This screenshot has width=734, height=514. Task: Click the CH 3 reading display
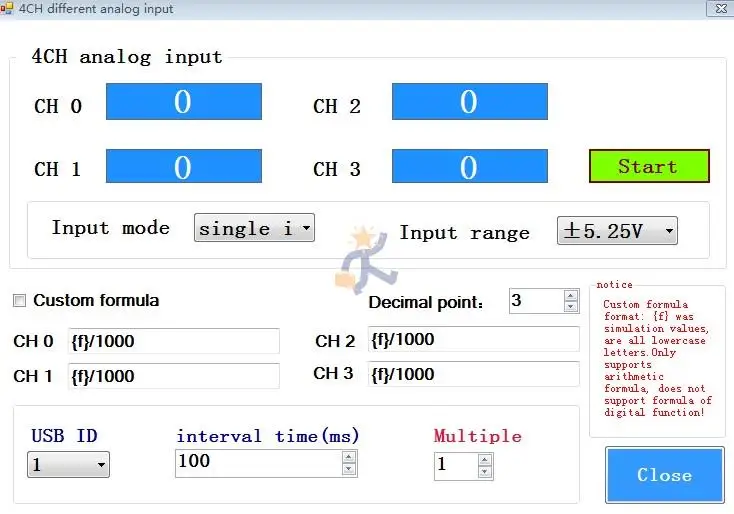470,166
